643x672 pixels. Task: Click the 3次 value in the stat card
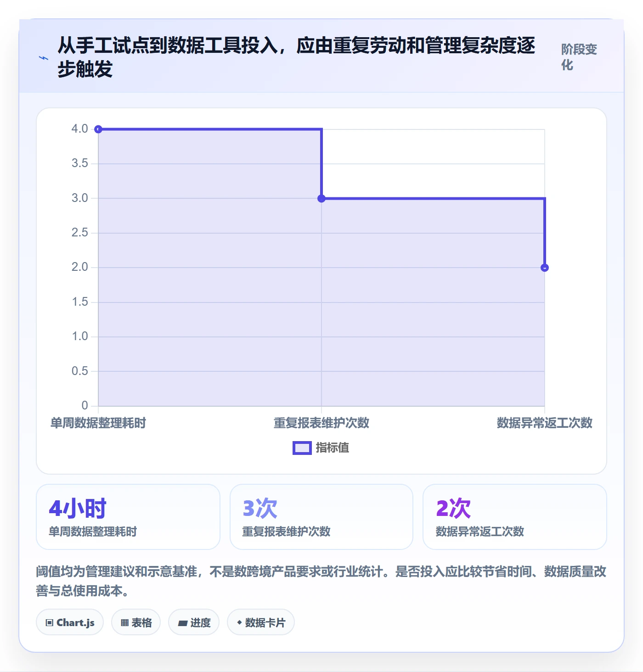click(x=260, y=508)
